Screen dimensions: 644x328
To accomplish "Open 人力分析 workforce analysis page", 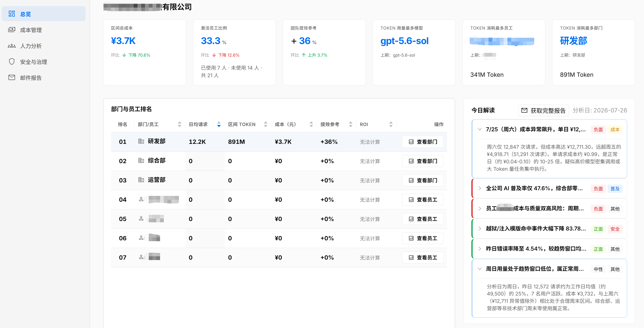I will (44, 46).
